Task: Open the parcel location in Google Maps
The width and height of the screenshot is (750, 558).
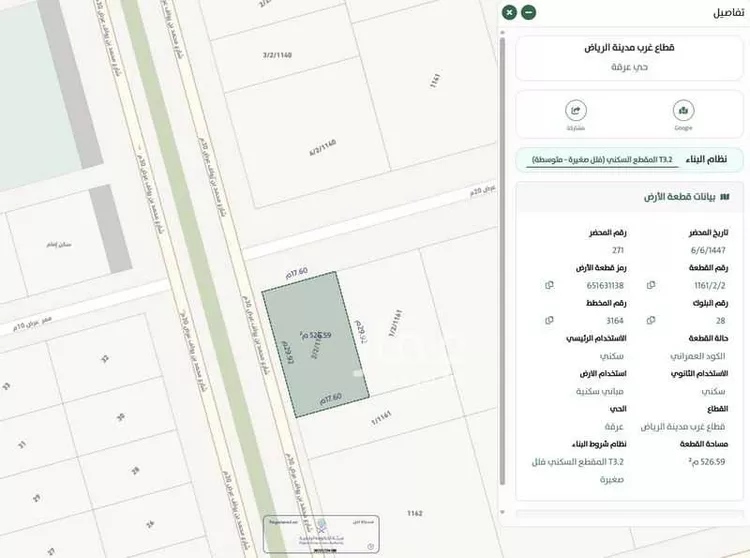Action: pos(683,111)
